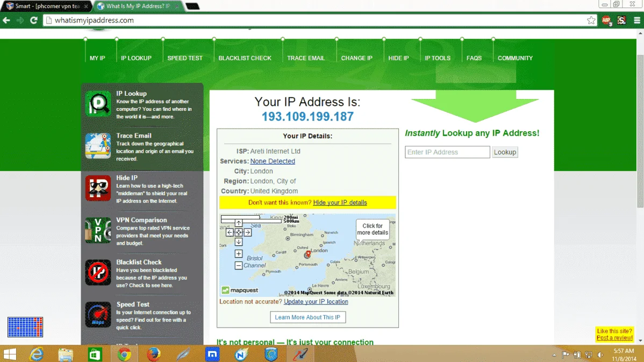Recenter the map with the center pan icon
This screenshot has width=644, height=362.
(239, 232)
